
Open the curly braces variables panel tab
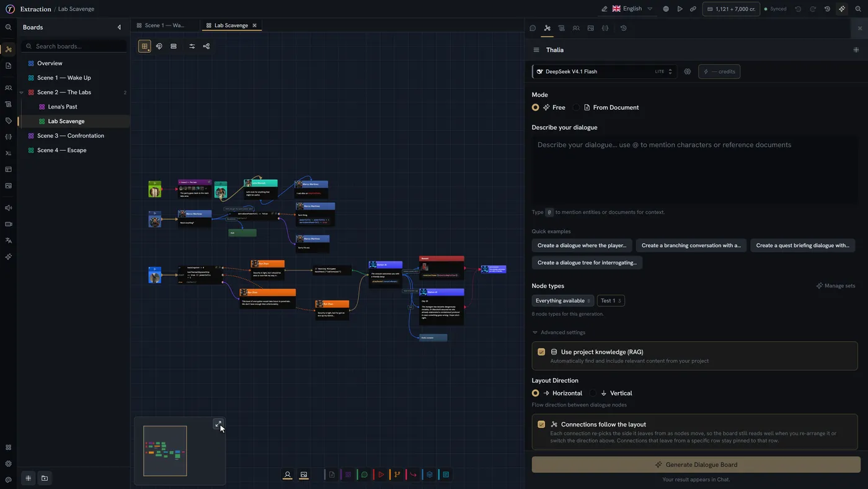pos(605,28)
